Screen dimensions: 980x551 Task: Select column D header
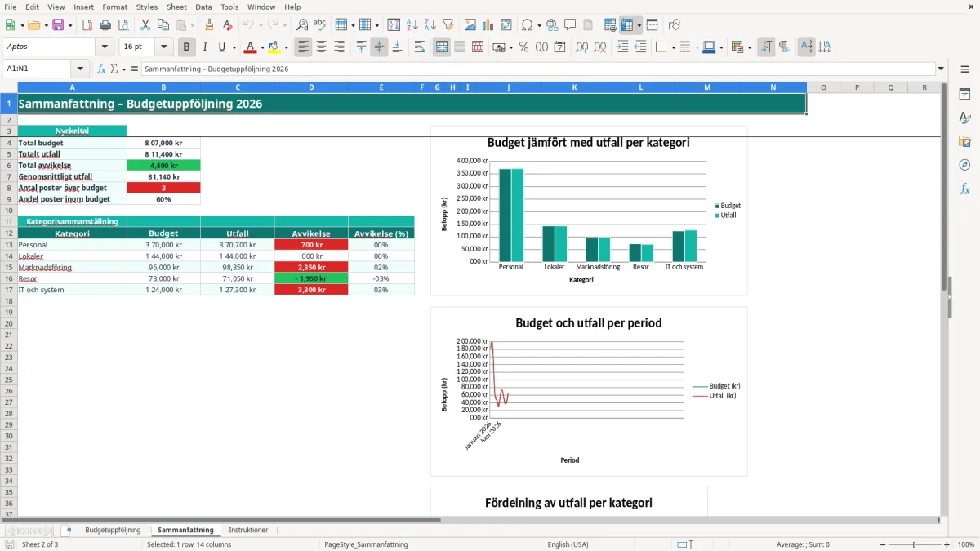click(311, 87)
